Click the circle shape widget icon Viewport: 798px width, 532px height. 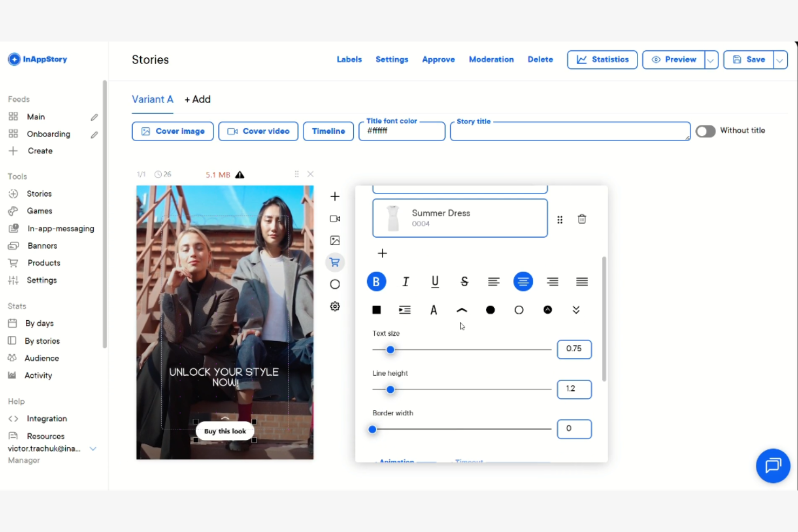[x=335, y=284]
